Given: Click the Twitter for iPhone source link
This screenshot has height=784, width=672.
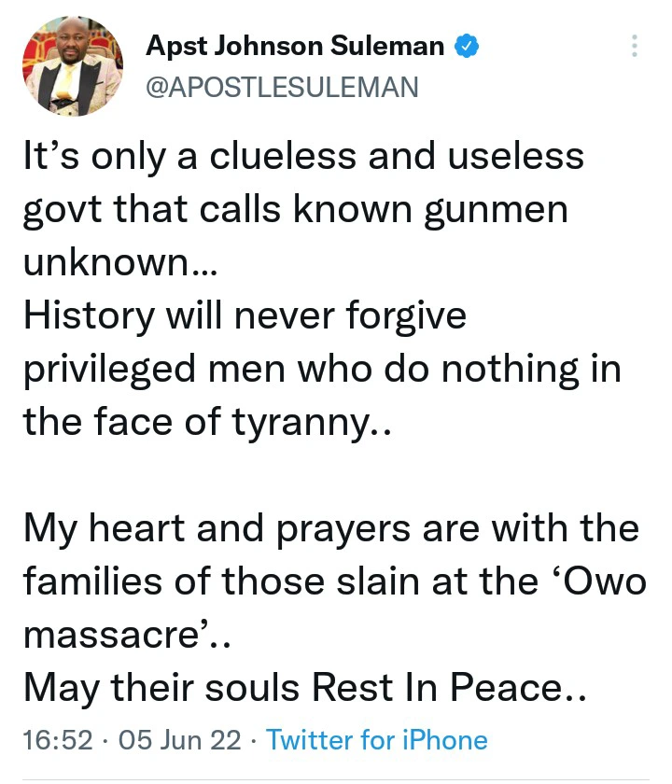Looking at the screenshot, I should point(376,740).
